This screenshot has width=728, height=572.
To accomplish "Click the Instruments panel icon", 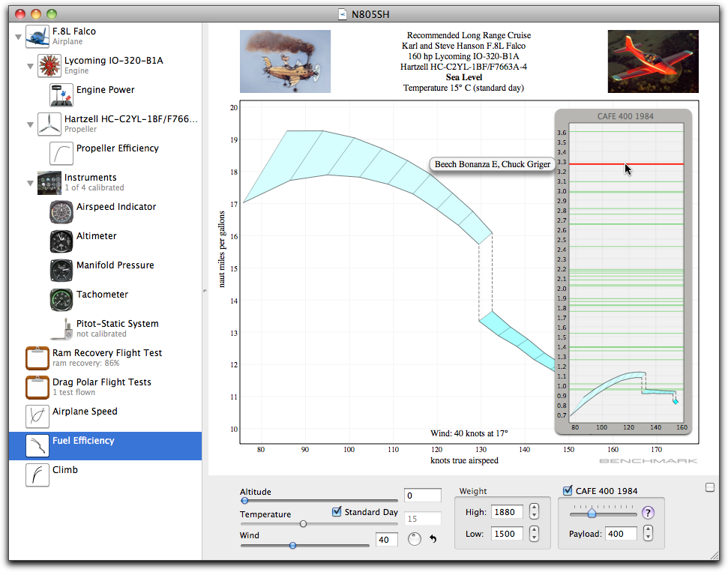I will point(49,182).
